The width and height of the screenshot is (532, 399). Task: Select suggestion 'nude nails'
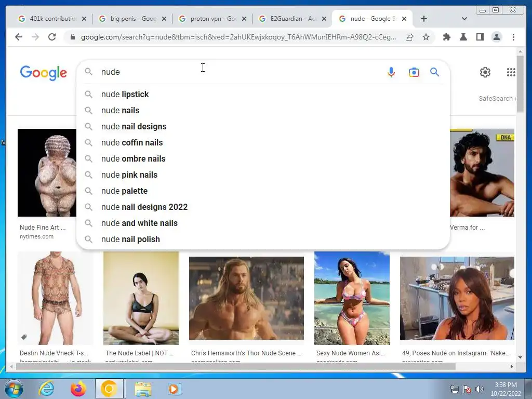[x=263, y=110]
